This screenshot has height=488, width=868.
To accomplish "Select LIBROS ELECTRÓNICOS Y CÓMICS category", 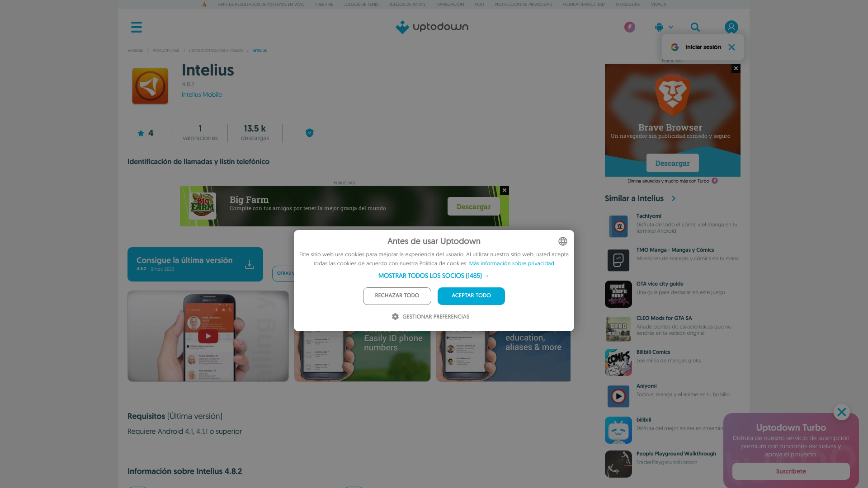I will [216, 51].
